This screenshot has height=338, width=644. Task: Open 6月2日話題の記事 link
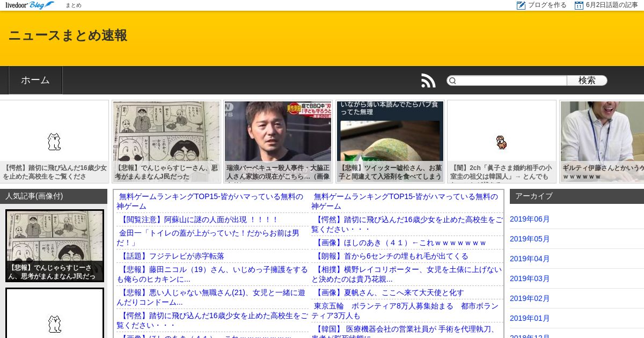pos(612,5)
